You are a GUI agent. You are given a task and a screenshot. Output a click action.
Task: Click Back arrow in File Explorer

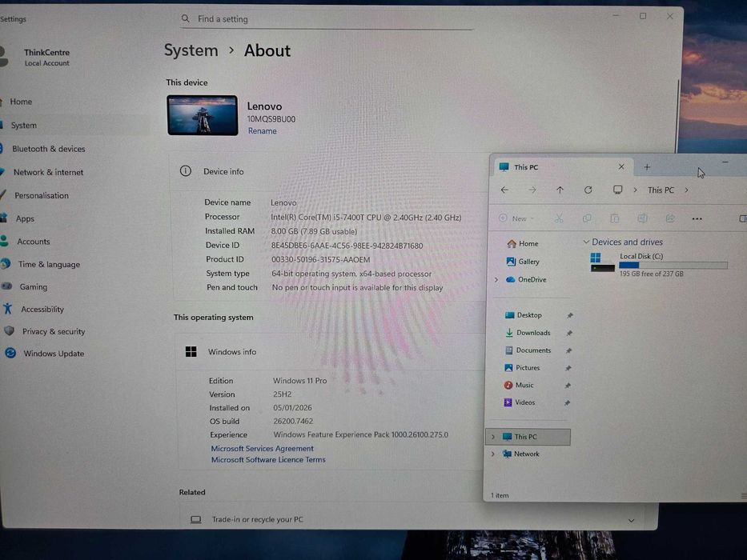click(504, 190)
